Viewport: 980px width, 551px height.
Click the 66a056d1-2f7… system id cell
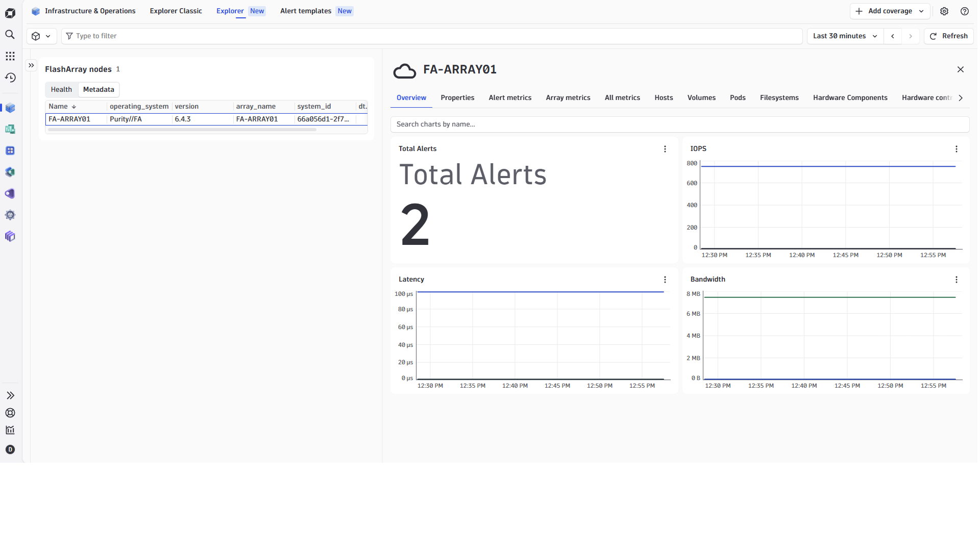pos(325,119)
